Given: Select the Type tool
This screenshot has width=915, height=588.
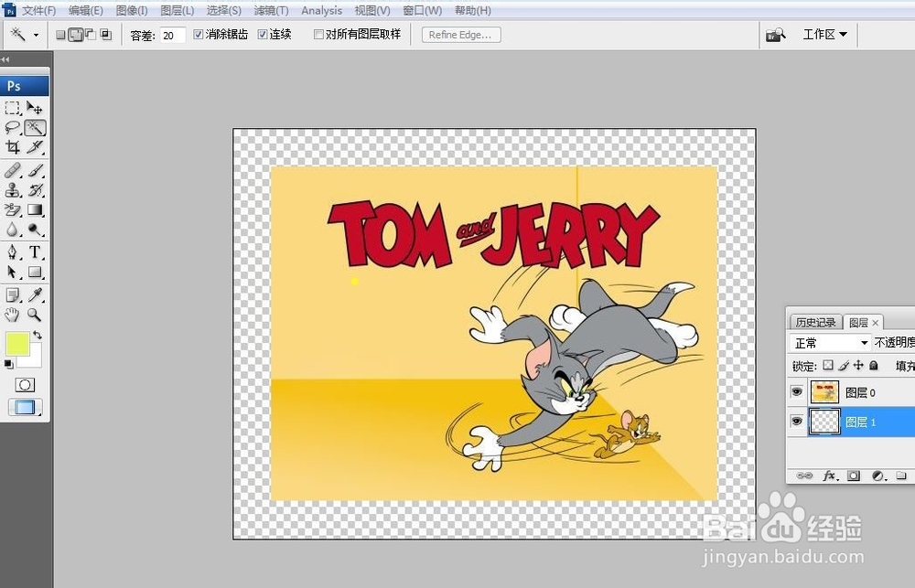Looking at the screenshot, I should pos(35,252).
